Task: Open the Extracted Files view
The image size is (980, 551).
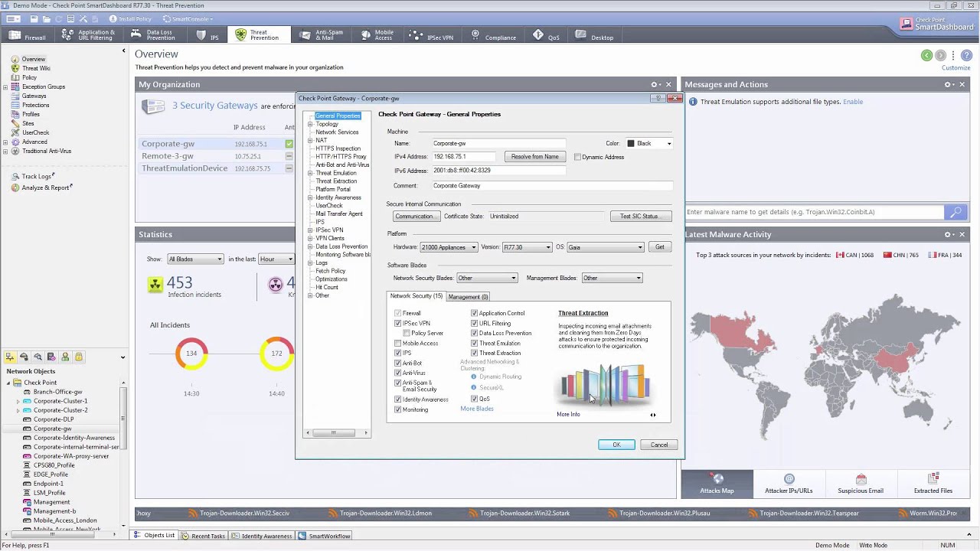Action: pyautogui.click(x=933, y=484)
